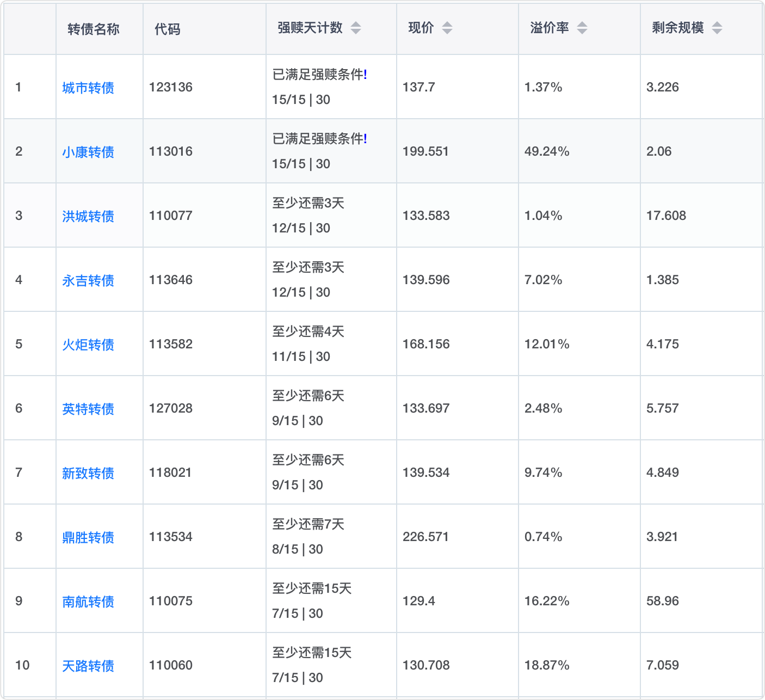Click the sort arrows beside 剩余规模
This screenshot has height=700, width=765.
(717, 28)
